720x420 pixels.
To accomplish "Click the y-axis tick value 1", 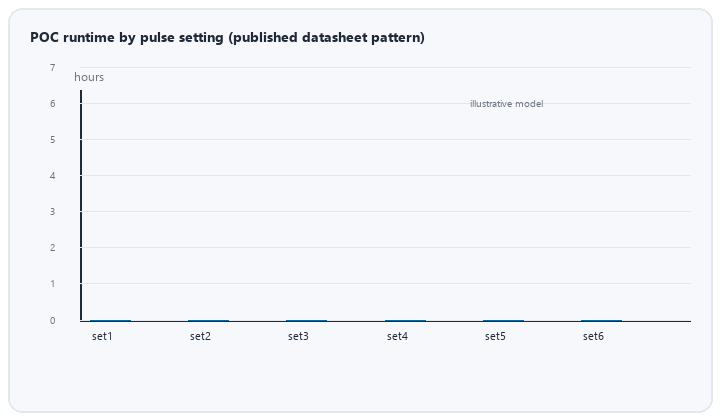I will (x=53, y=284).
